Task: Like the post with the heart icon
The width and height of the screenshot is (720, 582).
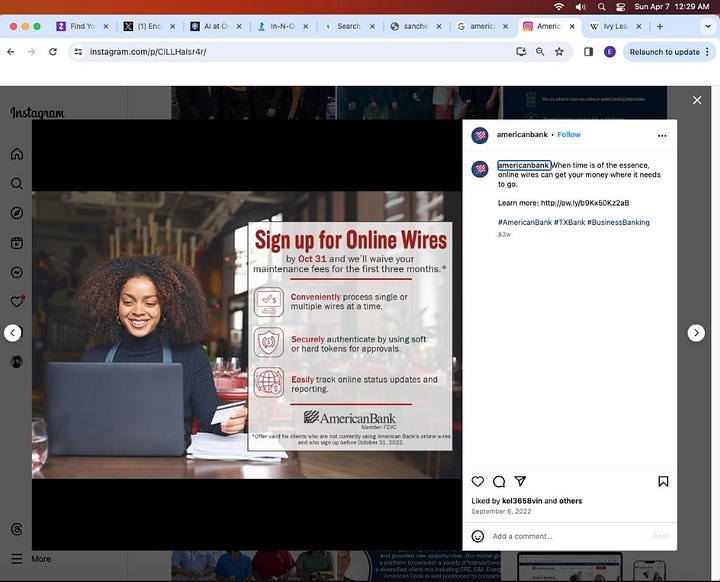Action: click(478, 481)
